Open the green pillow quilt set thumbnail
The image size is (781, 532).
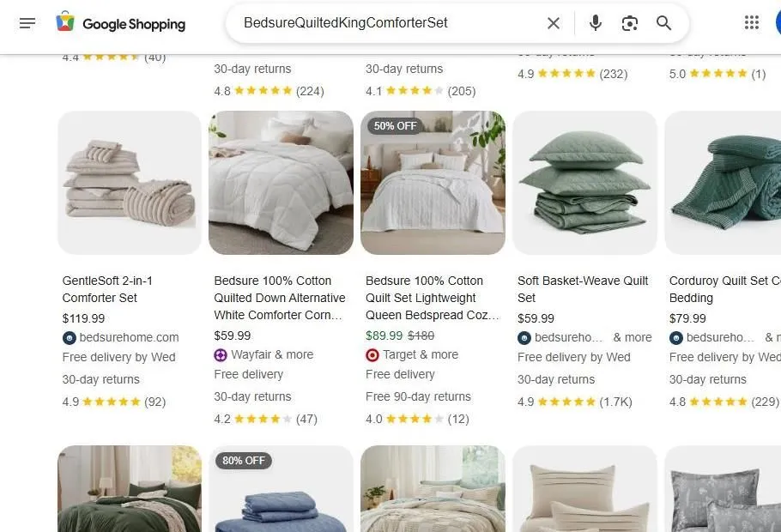pyautogui.click(x=584, y=183)
